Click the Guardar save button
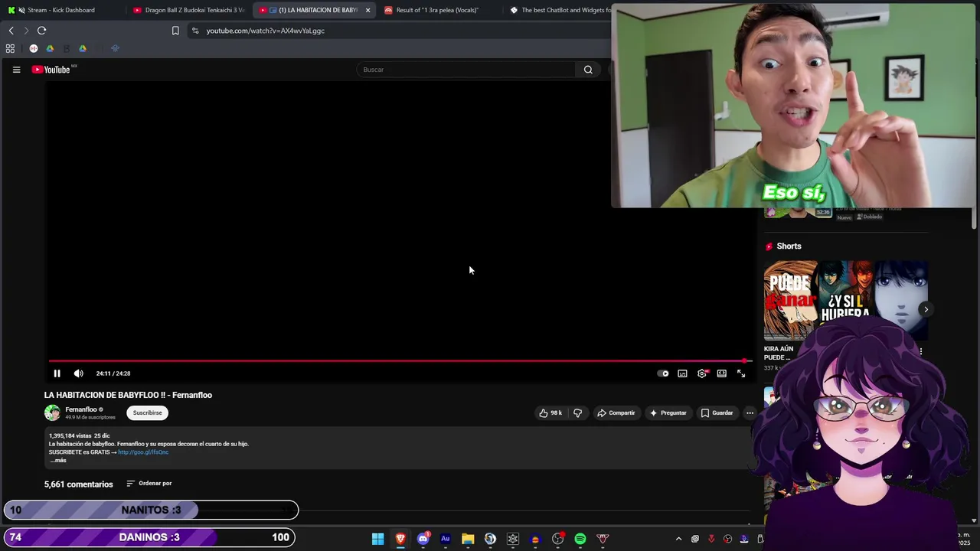This screenshot has width=980, height=551. (717, 412)
